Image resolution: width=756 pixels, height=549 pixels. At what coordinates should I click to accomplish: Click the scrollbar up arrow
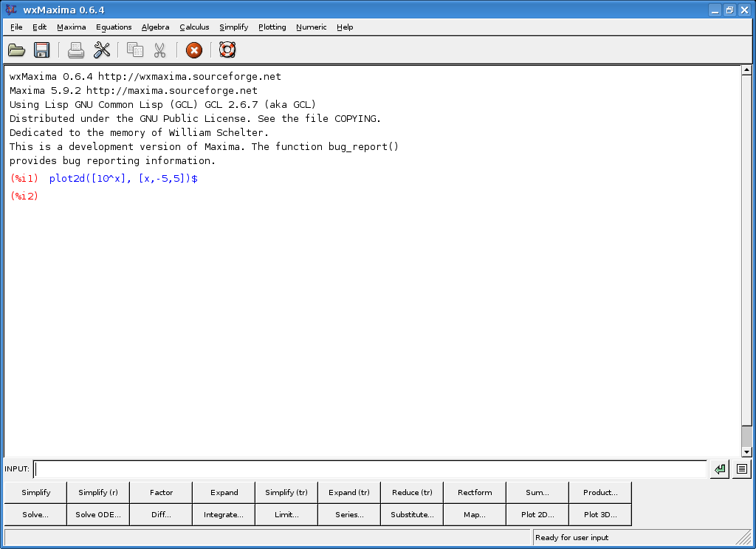tap(746, 70)
